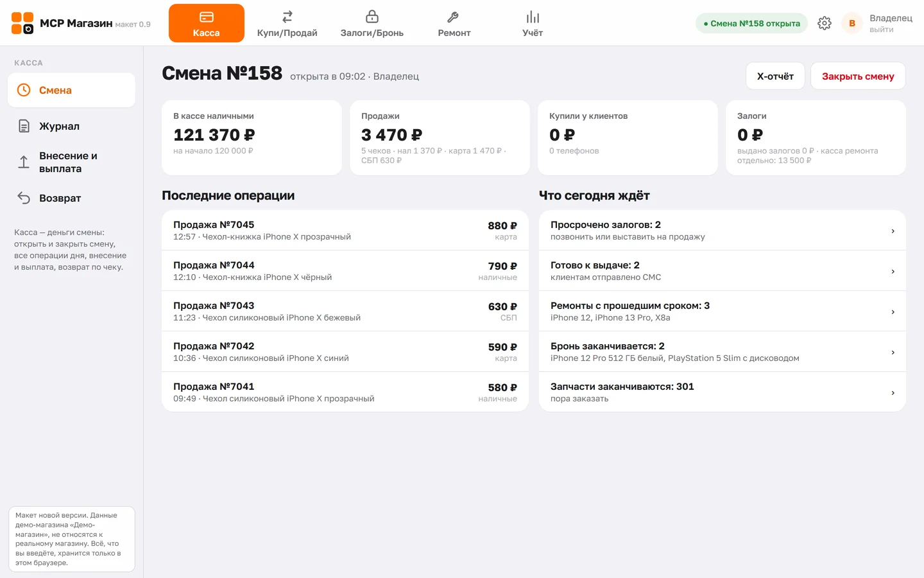Open the Касса cash register icon

click(x=206, y=17)
